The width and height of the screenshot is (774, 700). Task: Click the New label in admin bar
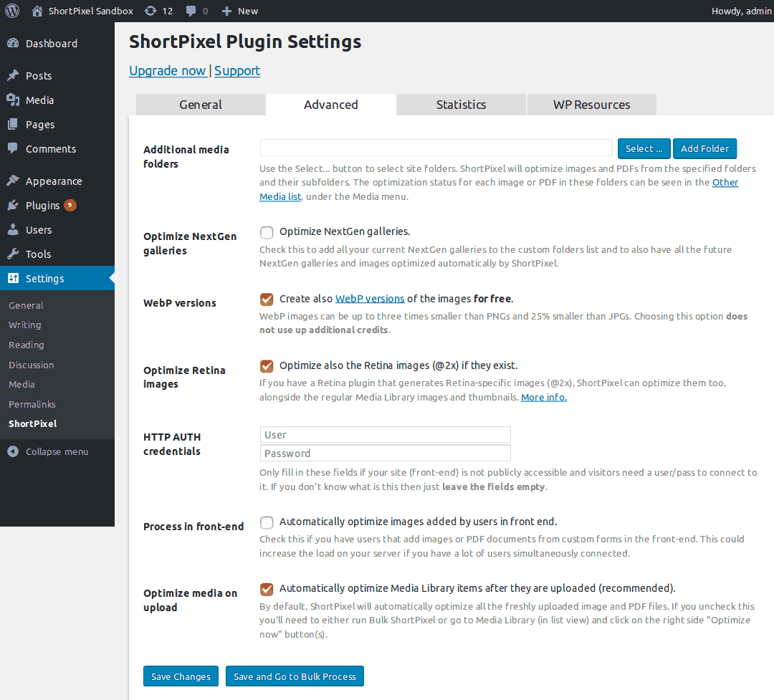tap(248, 11)
